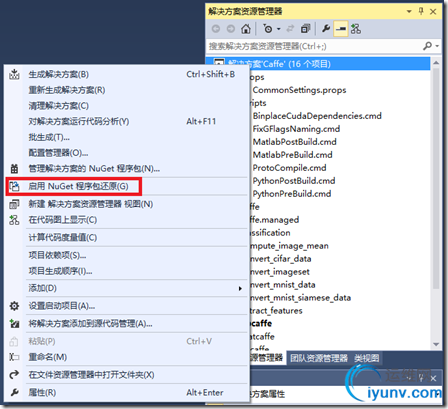This screenshot has width=448, height=409.
Task: Click the build solution icon beside 生成解决方案
Action: coord(14,74)
